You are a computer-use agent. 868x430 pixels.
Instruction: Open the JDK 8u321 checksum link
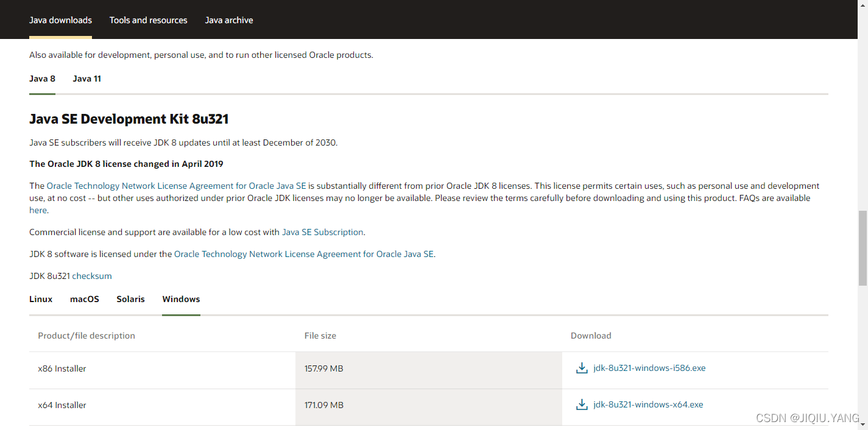click(92, 276)
